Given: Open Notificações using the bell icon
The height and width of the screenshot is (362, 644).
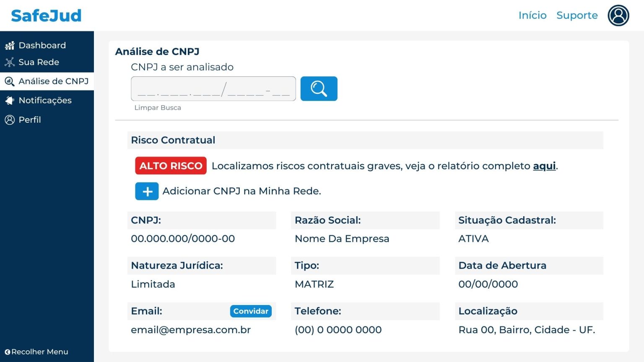Looking at the screenshot, I should (x=9, y=101).
